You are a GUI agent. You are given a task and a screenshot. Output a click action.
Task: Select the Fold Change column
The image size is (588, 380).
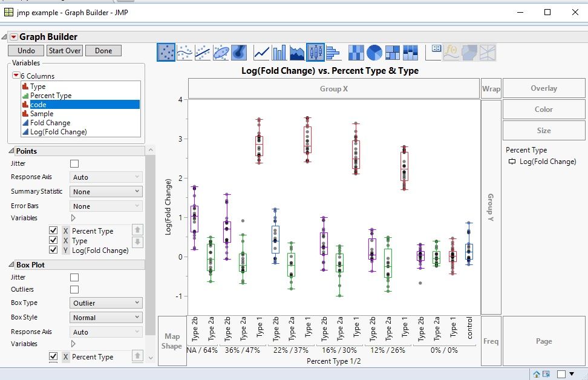click(x=80, y=123)
